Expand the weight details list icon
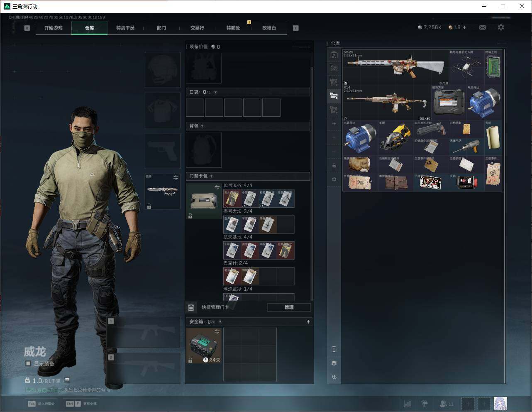532x412 pixels. coord(67,380)
